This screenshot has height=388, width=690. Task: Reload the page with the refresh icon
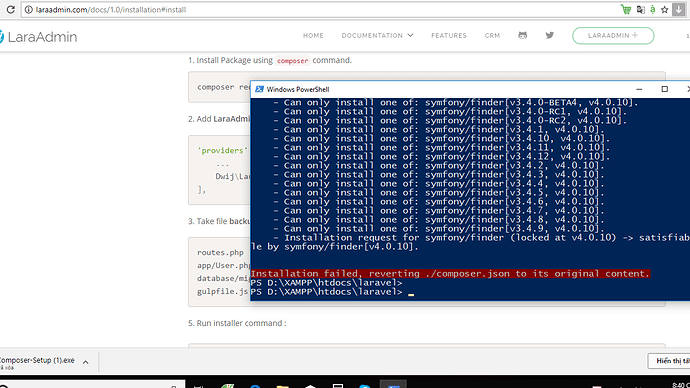pyautogui.click(x=10, y=9)
